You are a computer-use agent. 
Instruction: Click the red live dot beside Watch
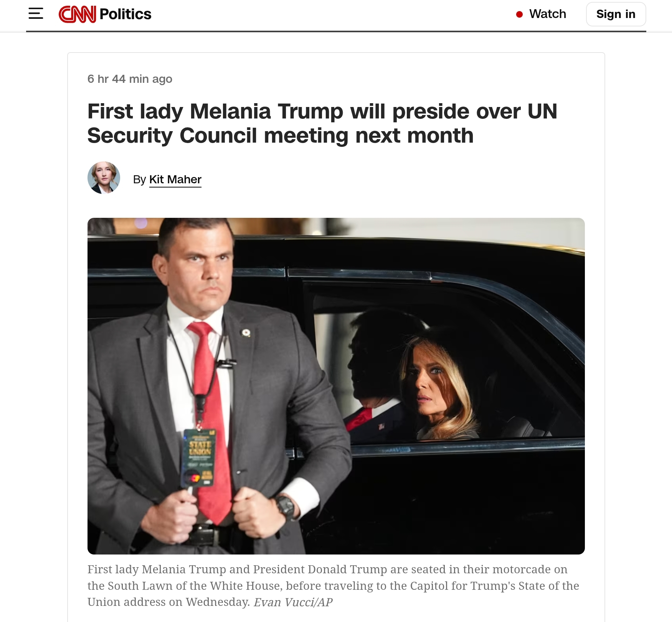[520, 15]
